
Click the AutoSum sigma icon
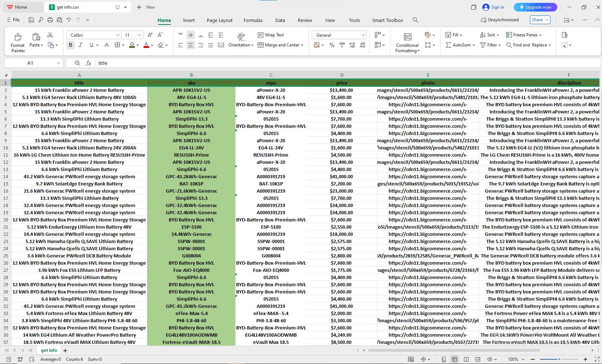click(x=448, y=45)
